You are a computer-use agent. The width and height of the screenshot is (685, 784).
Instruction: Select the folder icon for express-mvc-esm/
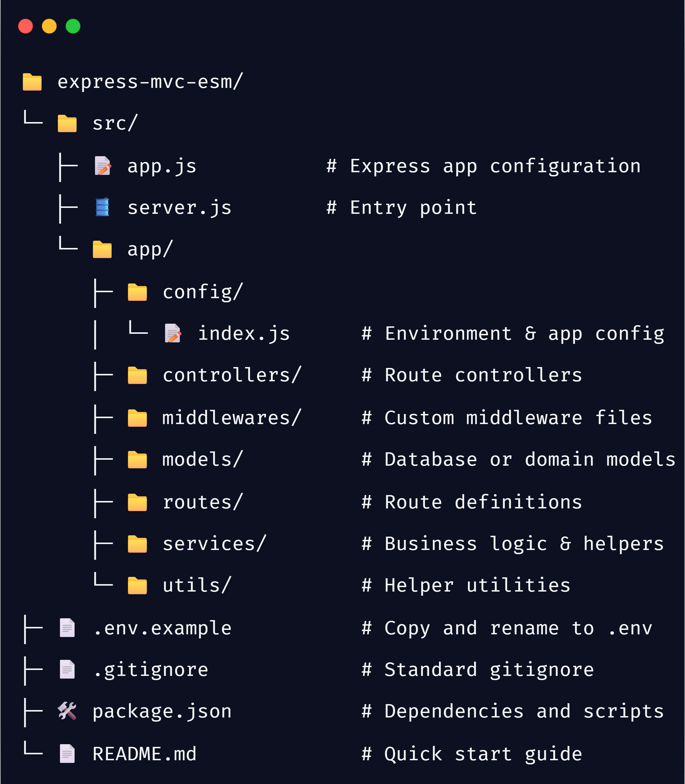click(32, 81)
